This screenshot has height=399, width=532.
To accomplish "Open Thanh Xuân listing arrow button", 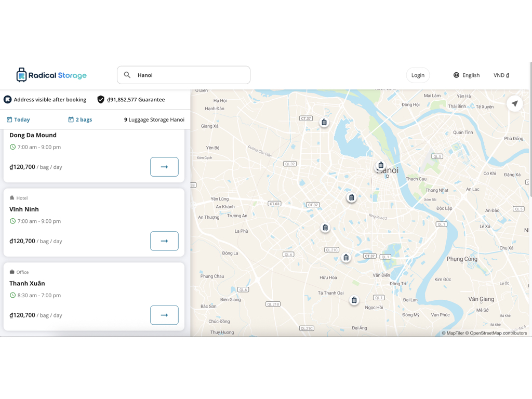I will coord(164,315).
